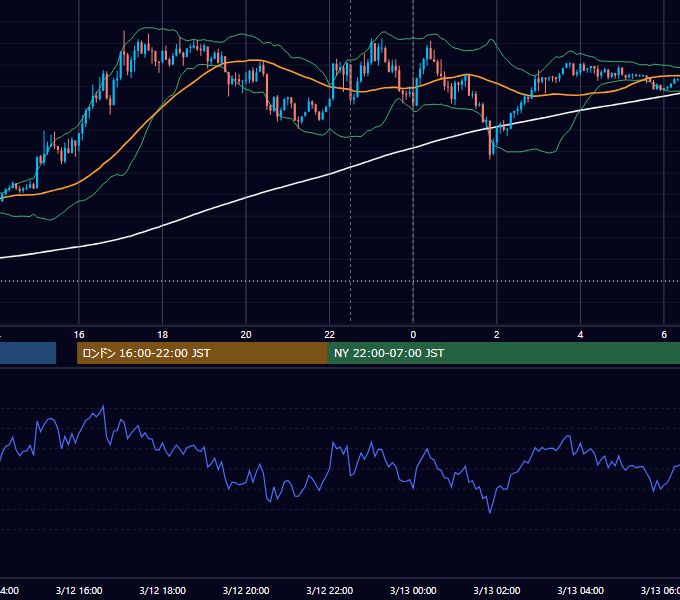Click the 3/12 20:00 label on indicator axis
The height and width of the screenshot is (600, 680).
(246, 590)
